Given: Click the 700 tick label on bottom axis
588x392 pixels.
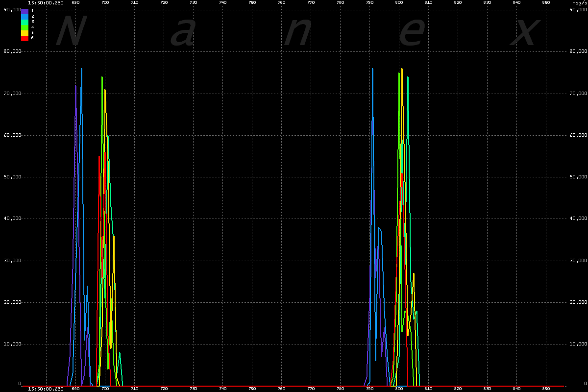Looking at the screenshot, I should click(105, 389).
